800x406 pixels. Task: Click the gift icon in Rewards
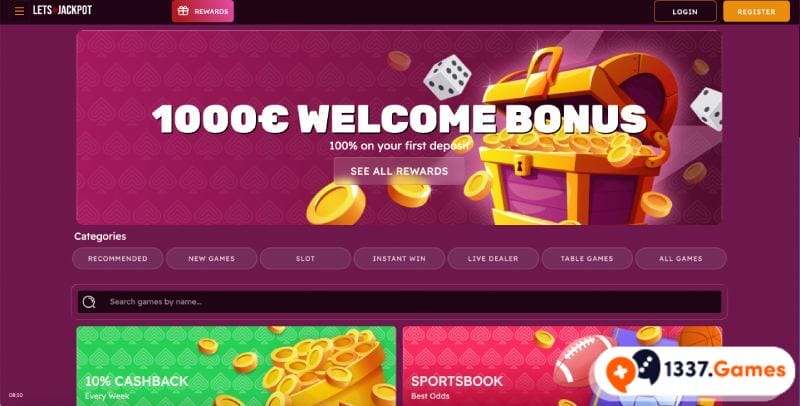coord(183,11)
